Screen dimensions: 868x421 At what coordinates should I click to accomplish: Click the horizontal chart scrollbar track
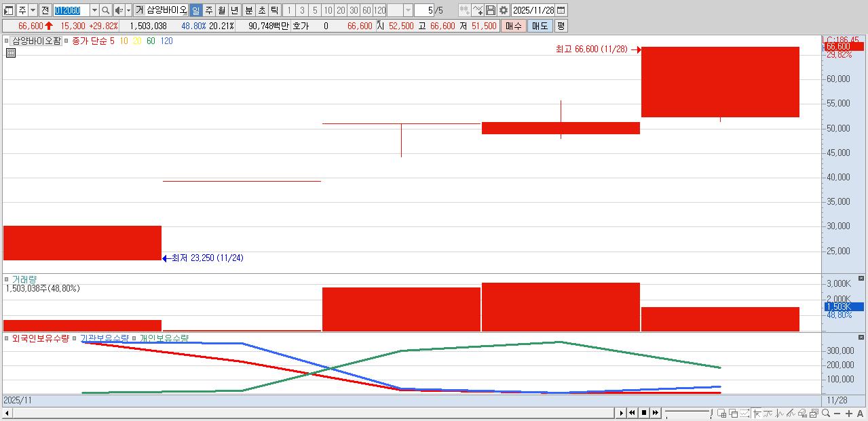pyautogui.click(x=313, y=413)
